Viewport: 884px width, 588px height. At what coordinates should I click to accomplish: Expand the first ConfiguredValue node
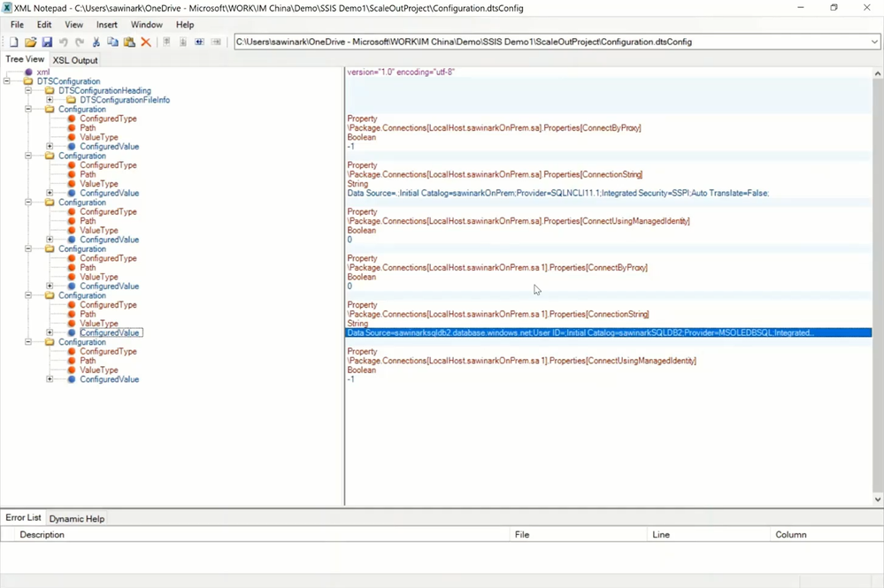50,147
